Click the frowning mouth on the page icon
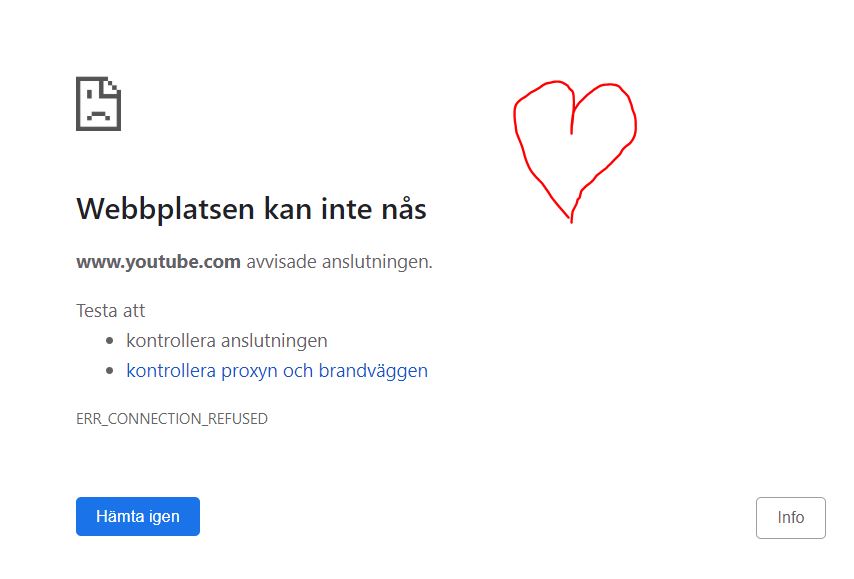The image size is (854, 579). [99, 115]
